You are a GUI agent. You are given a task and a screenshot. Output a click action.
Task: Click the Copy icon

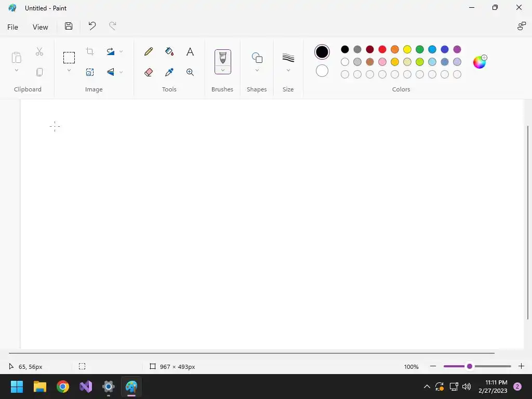(x=39, y=72)
